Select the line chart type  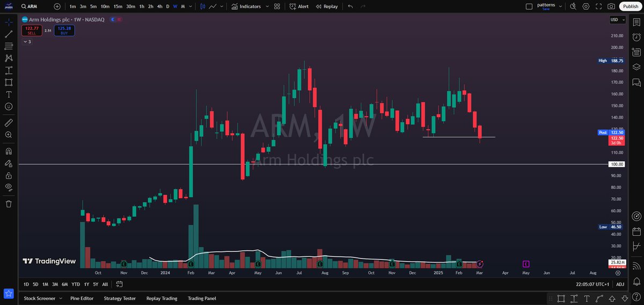tap(213, 6)
